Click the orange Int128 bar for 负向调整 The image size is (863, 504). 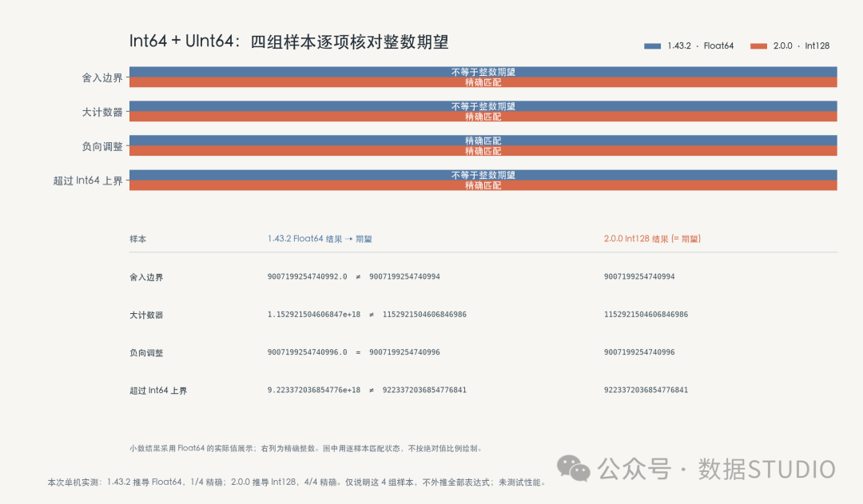coord(483,151)
